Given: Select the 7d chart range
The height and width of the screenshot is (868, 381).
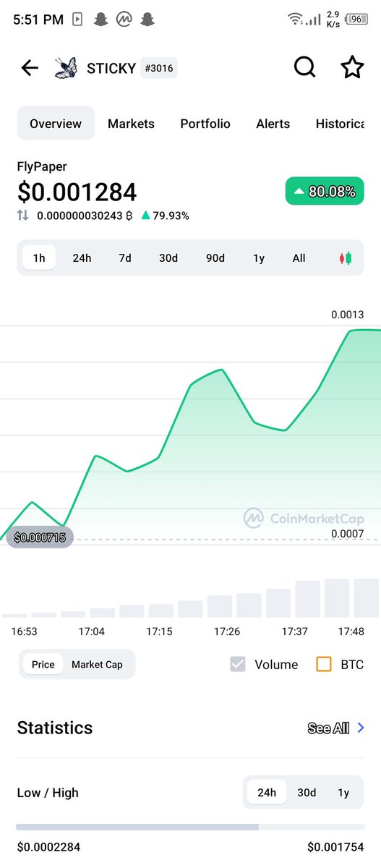Looking at the screenshot, I should coord(125,258).
